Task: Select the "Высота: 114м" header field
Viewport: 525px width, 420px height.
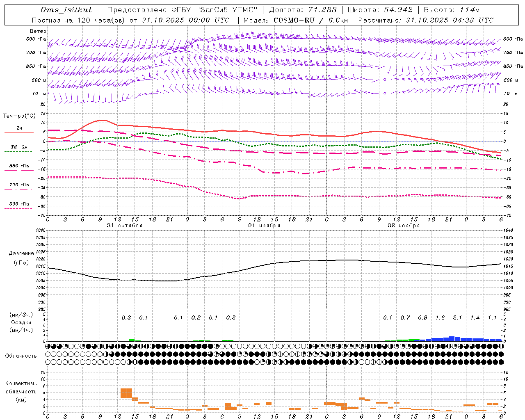Action: tap(452, 10)
